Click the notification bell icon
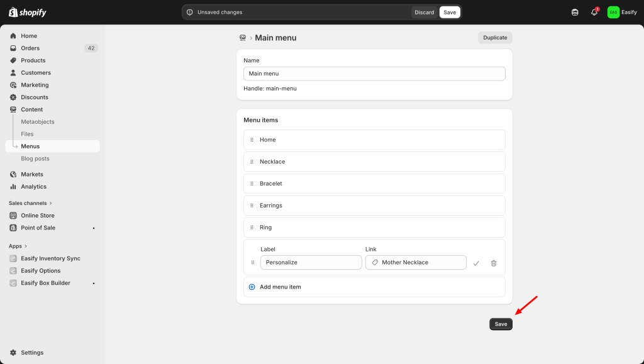The height and width of the screenshot is (364, 644). (x=594, y=13)
